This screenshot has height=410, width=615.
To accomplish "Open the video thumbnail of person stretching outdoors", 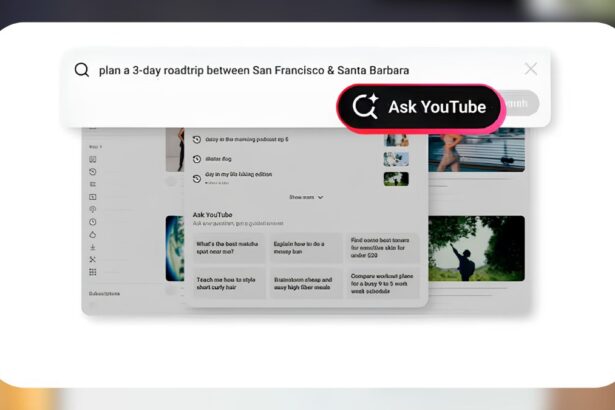I will pyautogui.click(x=476, y=150).
